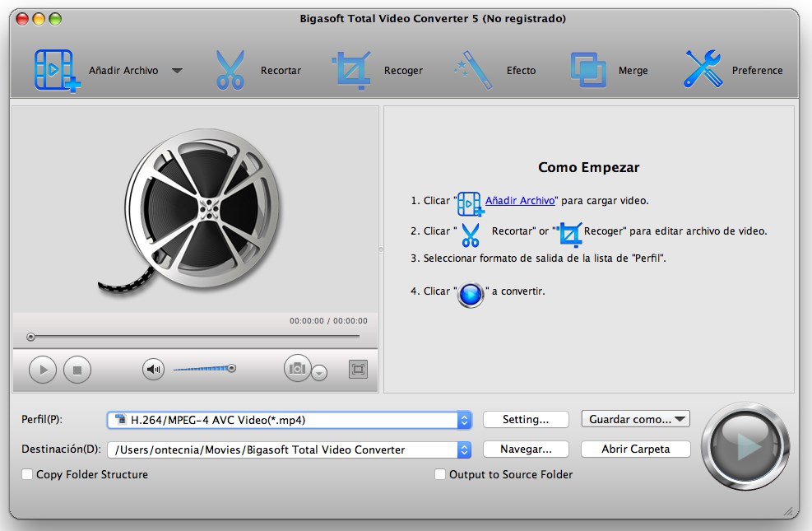Viewport: 812px width, 531px height.
Task: Start conversion with the large round button
Action: (x=745, y=446)
